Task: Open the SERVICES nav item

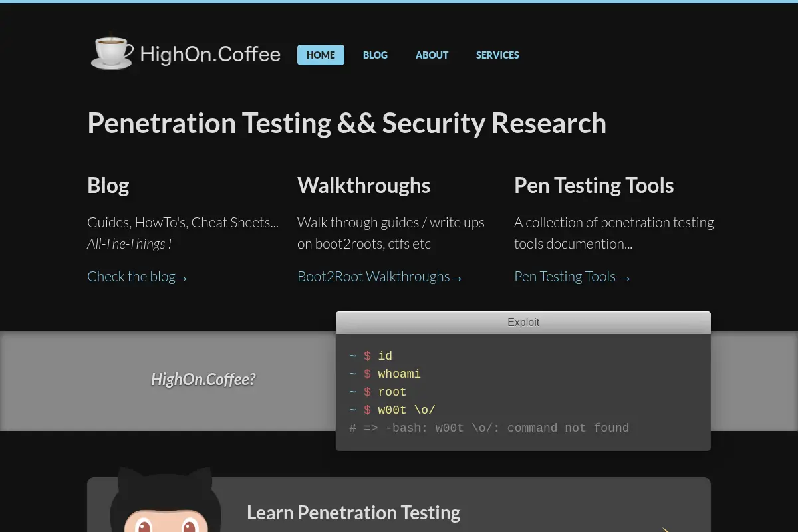Action: pos(497,55)
